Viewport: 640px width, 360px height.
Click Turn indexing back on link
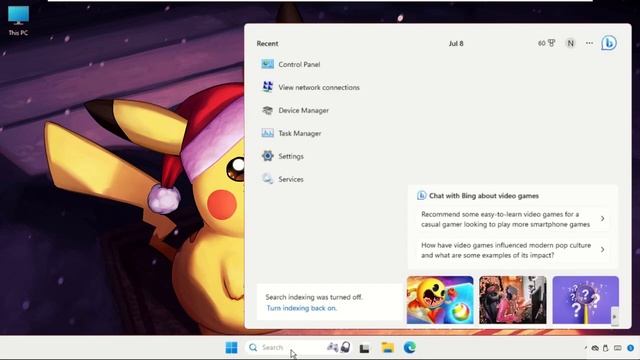302,308
